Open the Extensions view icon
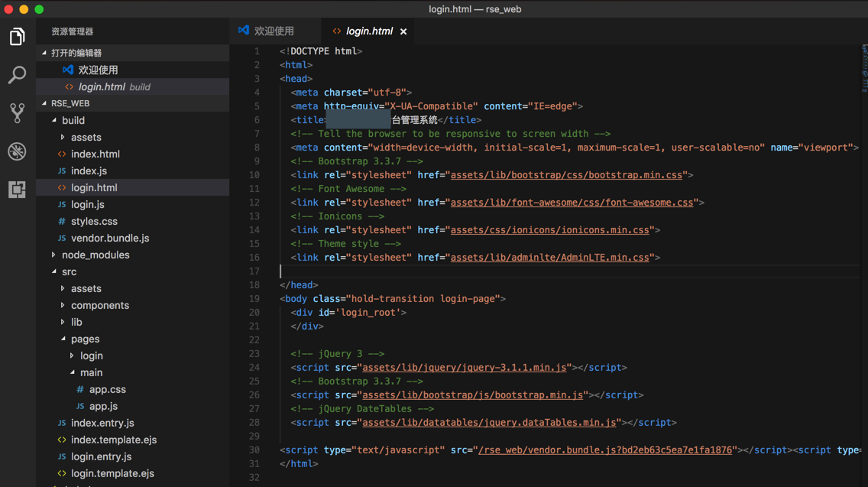Image resolution: width=868 pixels, height=487 pixels. point(17,190)
